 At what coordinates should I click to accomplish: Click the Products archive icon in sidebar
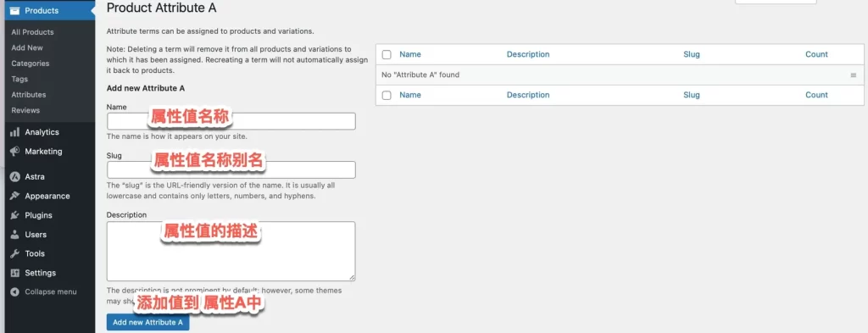pos(15,10)
